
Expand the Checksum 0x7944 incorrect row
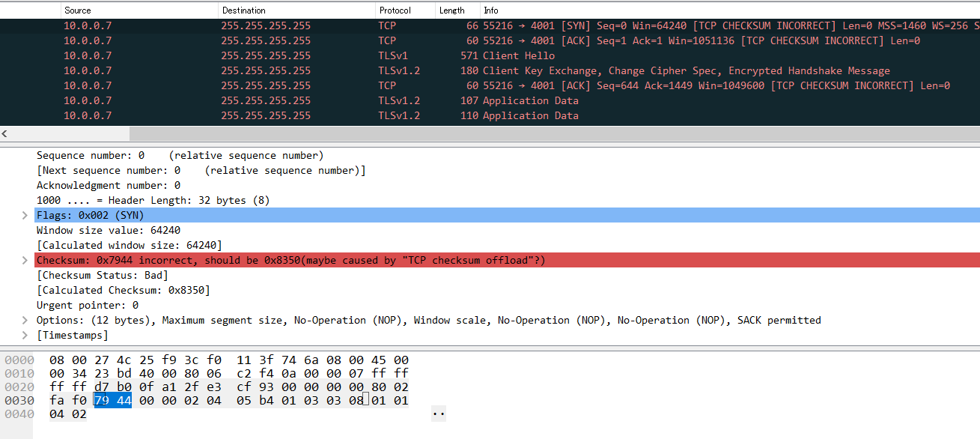tap(26, 261)
